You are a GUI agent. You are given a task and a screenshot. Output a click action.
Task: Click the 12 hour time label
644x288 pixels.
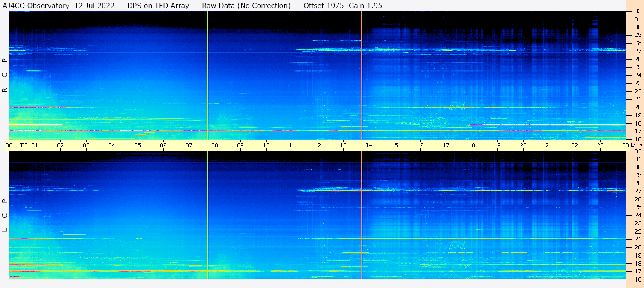point(318,145)
